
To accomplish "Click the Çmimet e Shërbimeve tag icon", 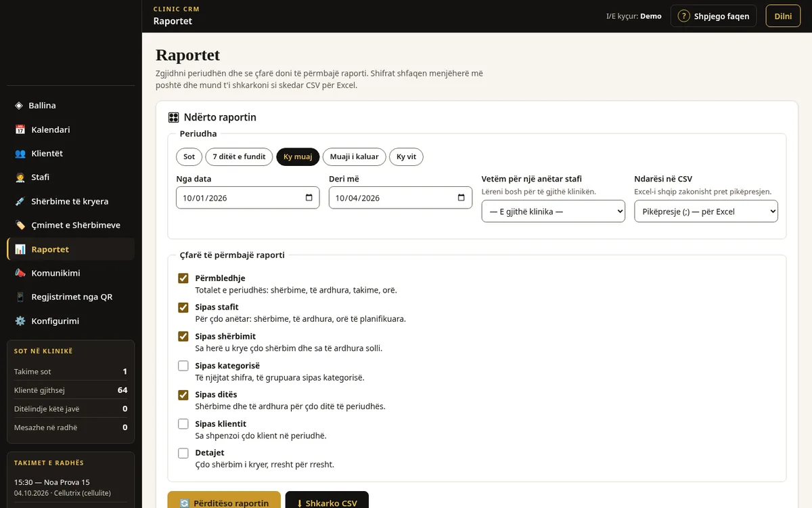I will pos(20,225).
